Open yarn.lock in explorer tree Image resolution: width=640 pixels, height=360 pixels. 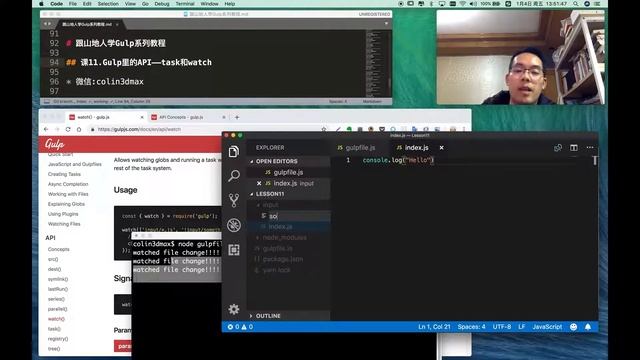point(276,270)
